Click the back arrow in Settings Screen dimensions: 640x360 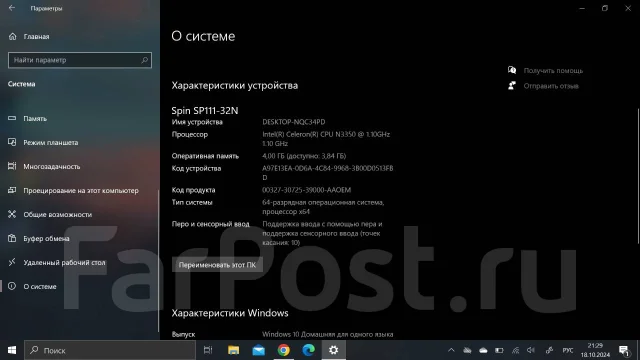pos(12,8)
